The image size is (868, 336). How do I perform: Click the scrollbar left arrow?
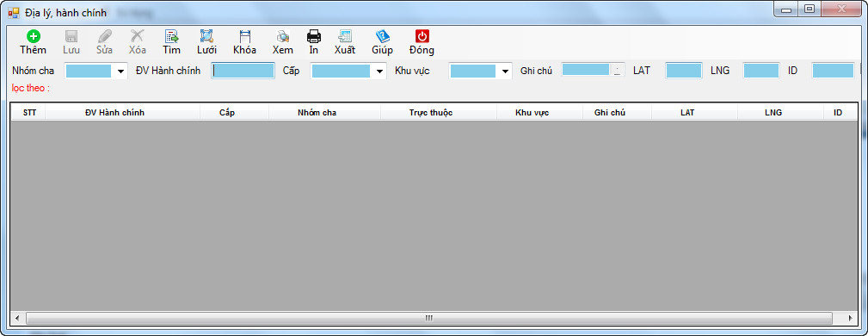coord(17,318)
